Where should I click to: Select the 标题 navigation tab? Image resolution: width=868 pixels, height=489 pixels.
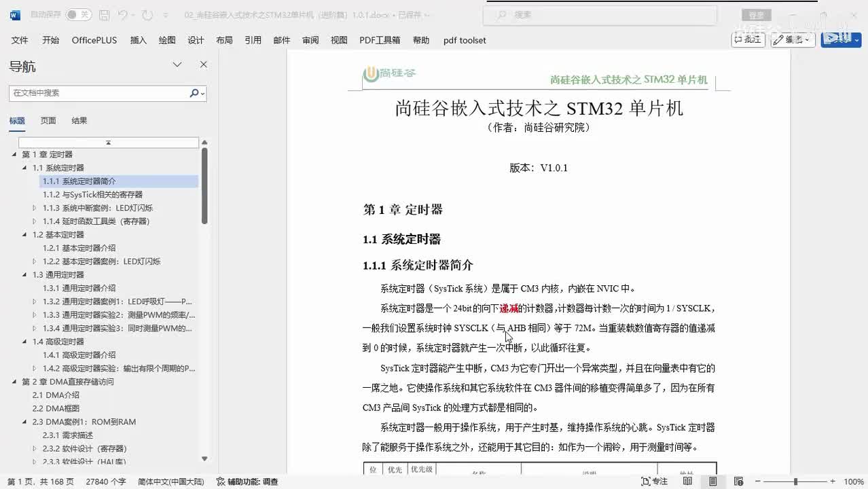coord(17,121)
